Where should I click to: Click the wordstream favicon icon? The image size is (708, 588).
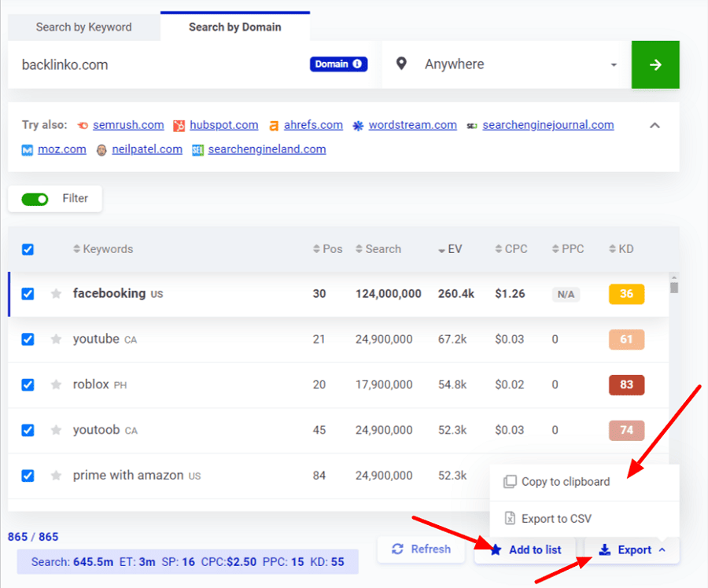point(358,126)
